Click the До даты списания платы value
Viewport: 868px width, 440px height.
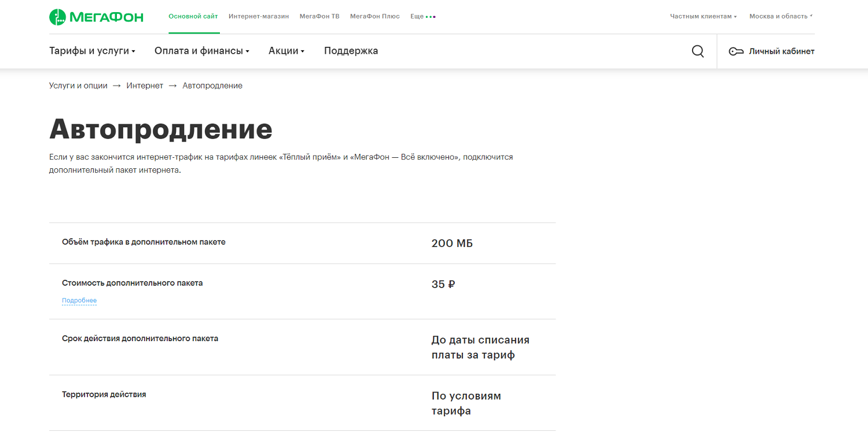(x=480, y=347)
